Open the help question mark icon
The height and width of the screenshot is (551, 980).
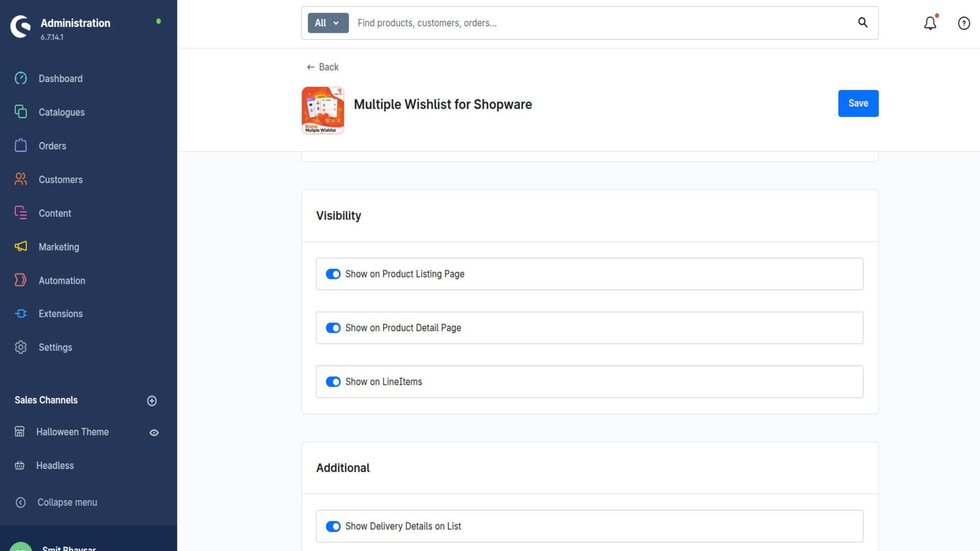pyautogui.click(x=964, y=23)
